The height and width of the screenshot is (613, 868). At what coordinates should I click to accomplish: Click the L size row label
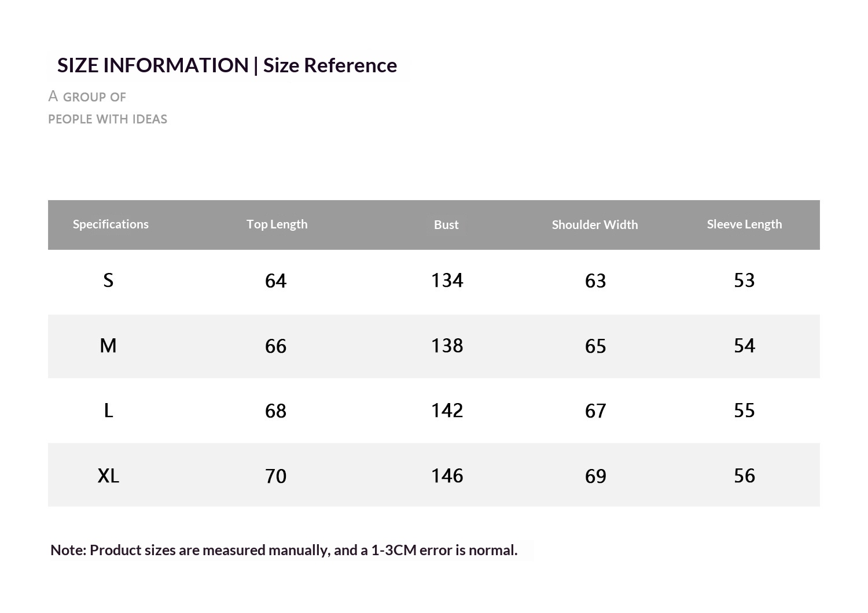point(108,411)
